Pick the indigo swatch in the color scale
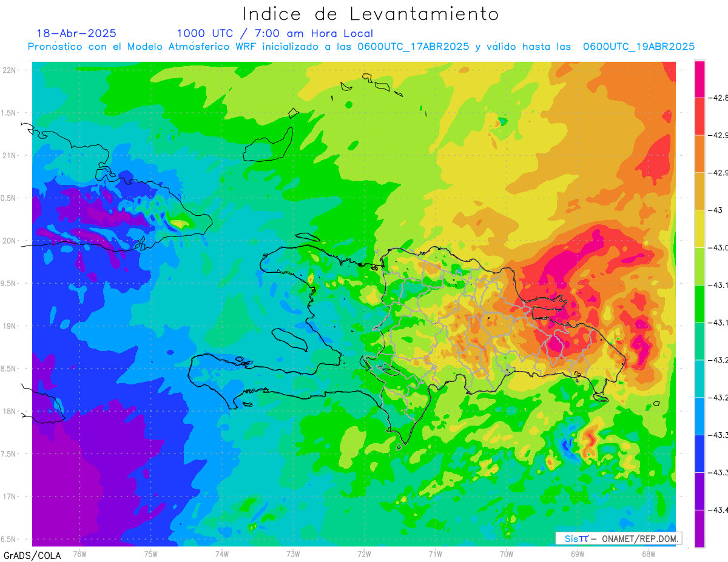728x562 pixels. 699,490
